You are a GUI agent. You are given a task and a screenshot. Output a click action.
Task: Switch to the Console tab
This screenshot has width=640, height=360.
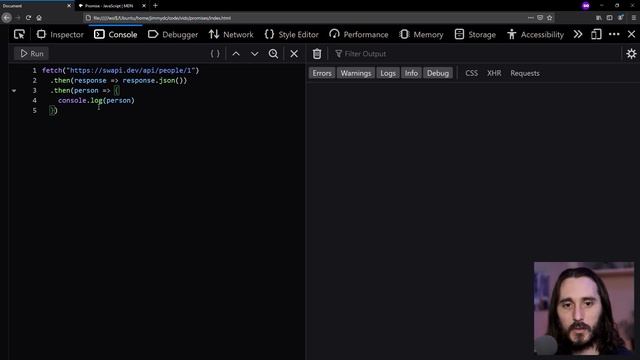click(x=116, y=35)
